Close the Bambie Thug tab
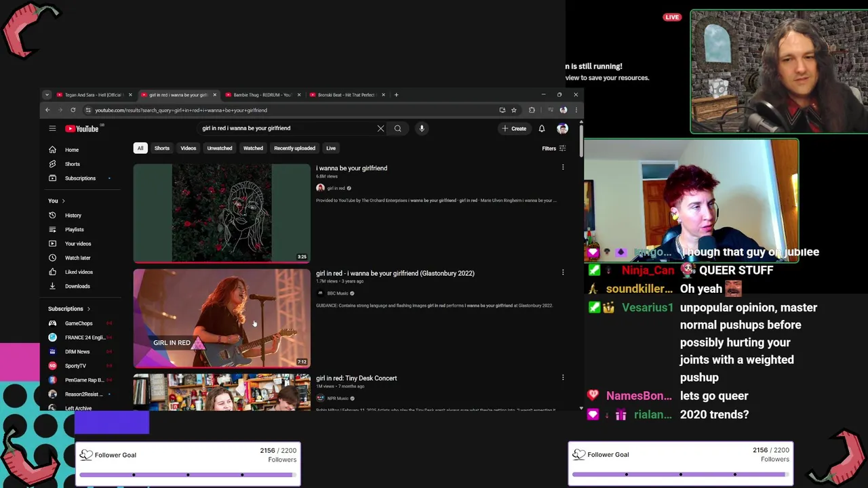Screen dimensions: 868x488 pyautogui.click(x=299, y=95)
